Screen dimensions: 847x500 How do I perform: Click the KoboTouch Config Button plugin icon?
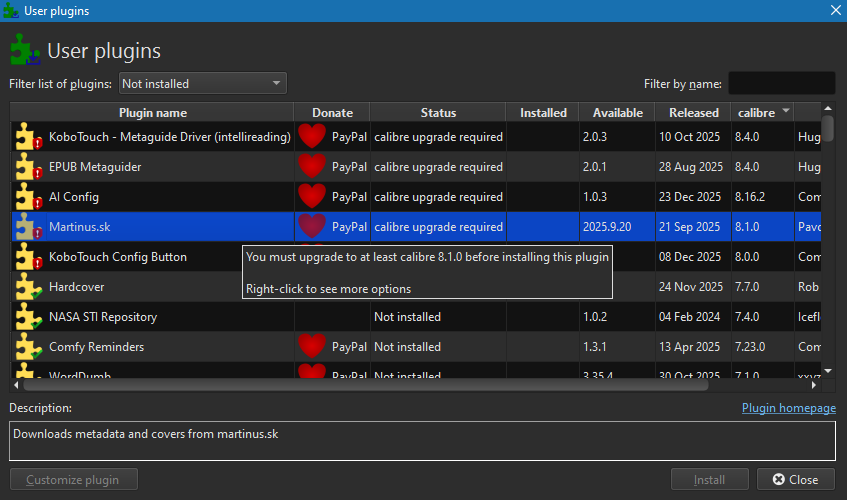pos(28,257)
